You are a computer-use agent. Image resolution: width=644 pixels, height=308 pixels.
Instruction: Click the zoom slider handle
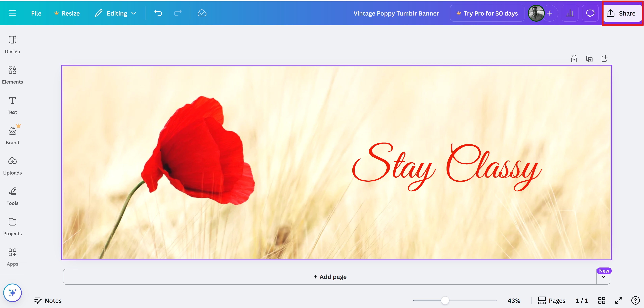tap(445, 300)
